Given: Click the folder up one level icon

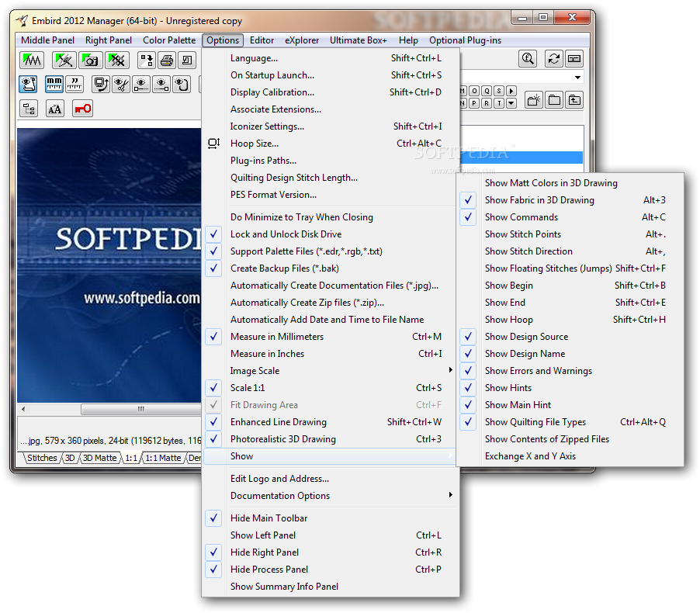Looking at the screenshot, I should click(x=574, y=100).
